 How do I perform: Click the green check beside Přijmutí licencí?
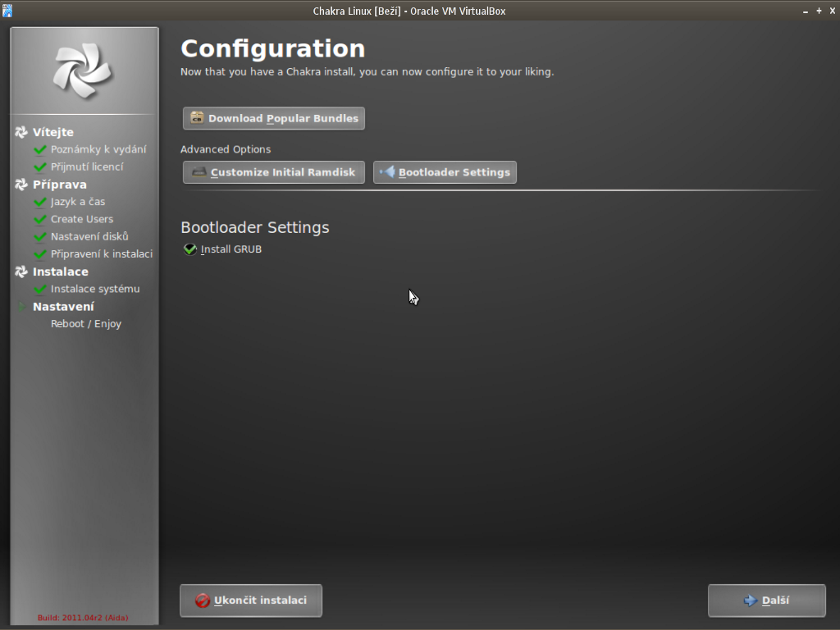[x=39, y=167]
